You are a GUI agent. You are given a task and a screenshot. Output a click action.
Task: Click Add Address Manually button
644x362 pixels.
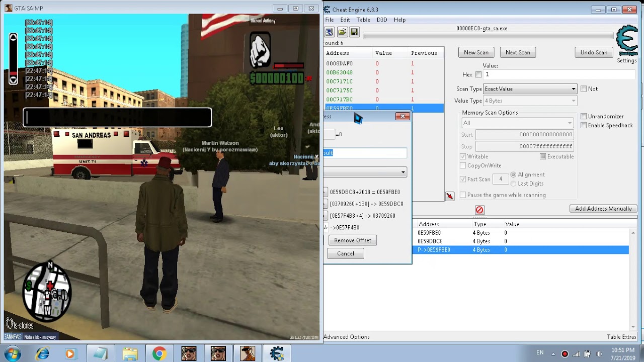click(603, 209)
